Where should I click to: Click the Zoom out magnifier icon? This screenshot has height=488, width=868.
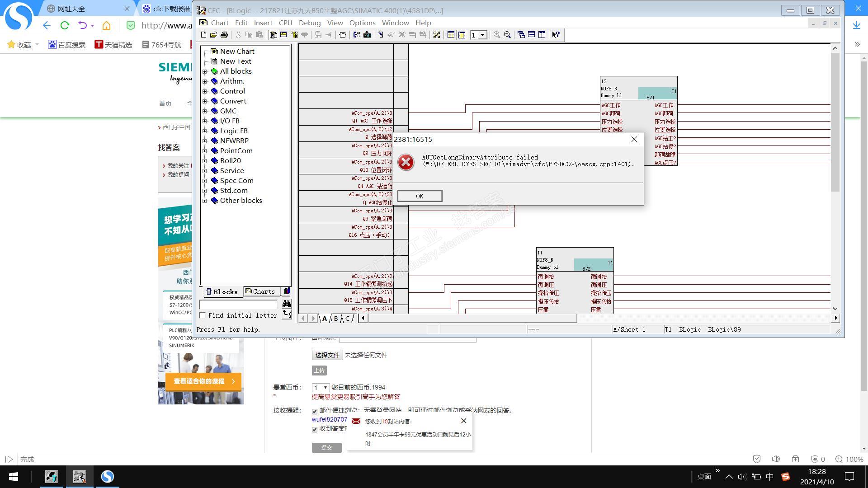click(507, 35)
